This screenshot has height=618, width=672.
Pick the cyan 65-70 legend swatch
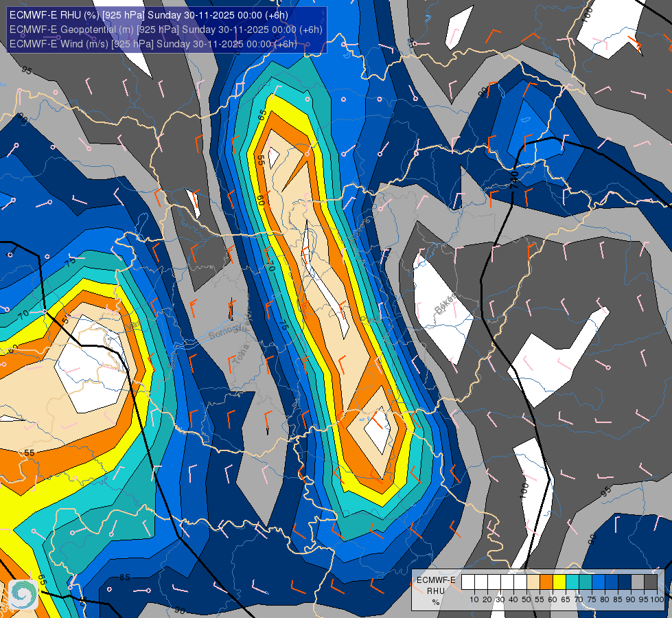[572, 582]
